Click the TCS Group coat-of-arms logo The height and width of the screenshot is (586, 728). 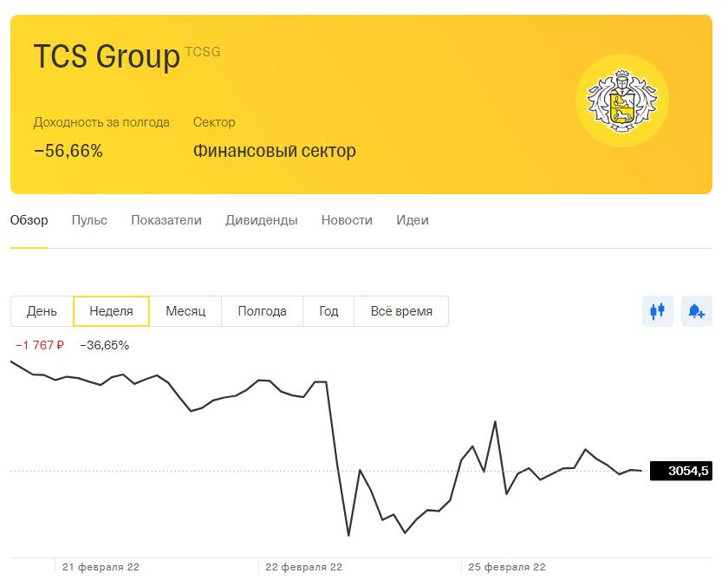(622, 101)
